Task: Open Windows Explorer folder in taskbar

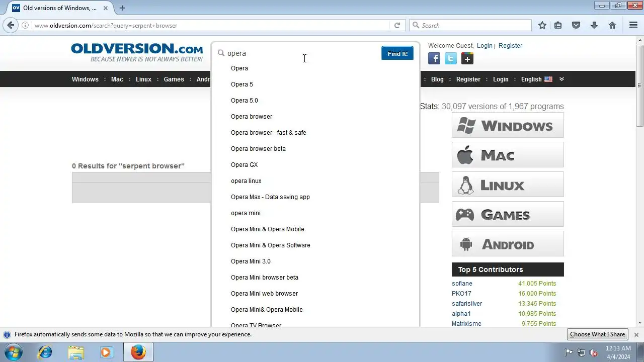Action: click(76, 352)
